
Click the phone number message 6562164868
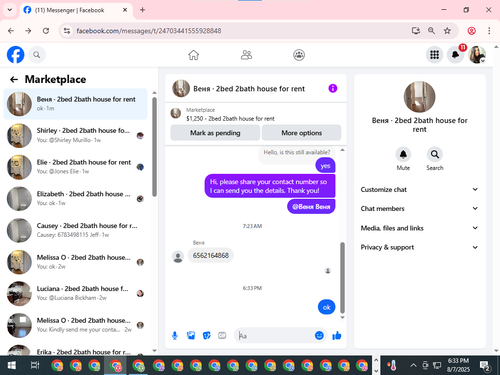(211, 255)
